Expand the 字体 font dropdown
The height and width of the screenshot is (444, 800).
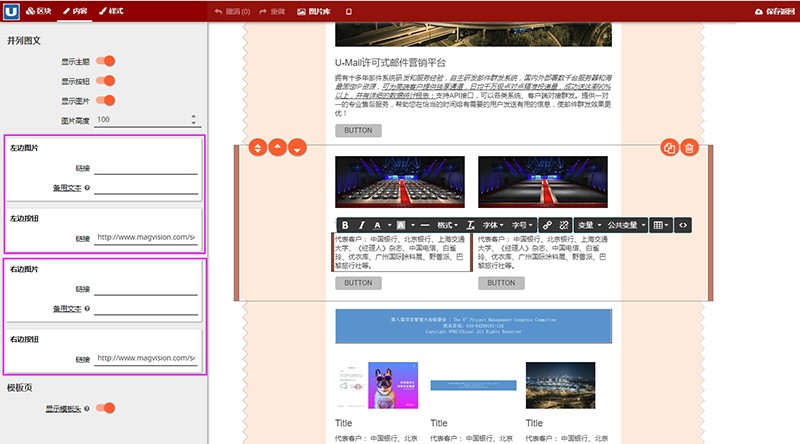tap(492, 225)
